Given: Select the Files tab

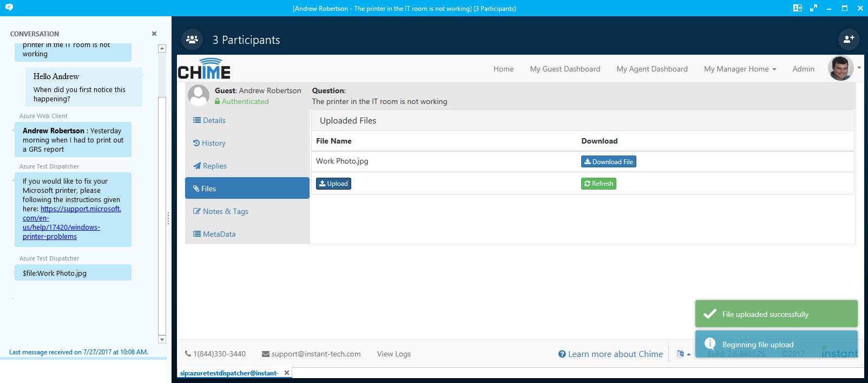Looking at the screenshot, I should pos(247,188).
